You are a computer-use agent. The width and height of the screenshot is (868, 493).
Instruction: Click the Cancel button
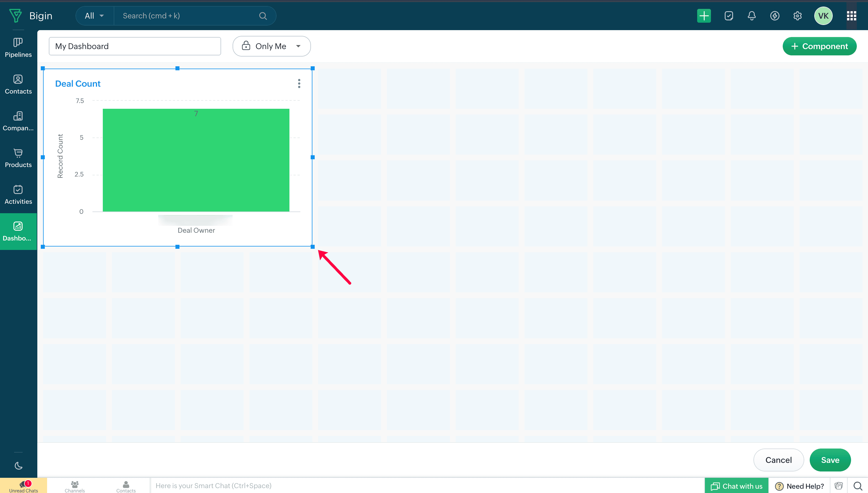coord(778,460)
